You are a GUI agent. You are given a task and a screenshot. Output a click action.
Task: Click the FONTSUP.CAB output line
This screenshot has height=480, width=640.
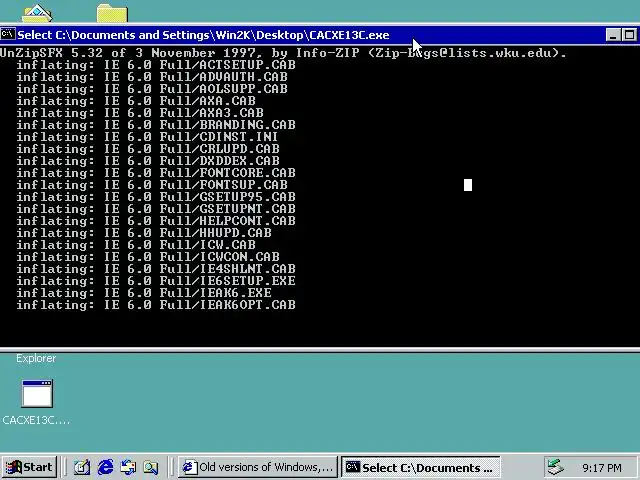tap(152, 185)
